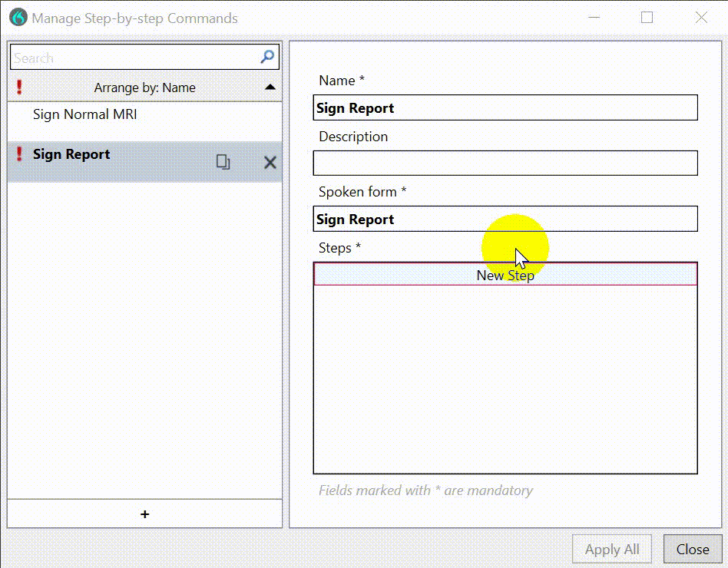Open the Arrange by: Name options
This screenshot has width=728, height=568.
144,88
